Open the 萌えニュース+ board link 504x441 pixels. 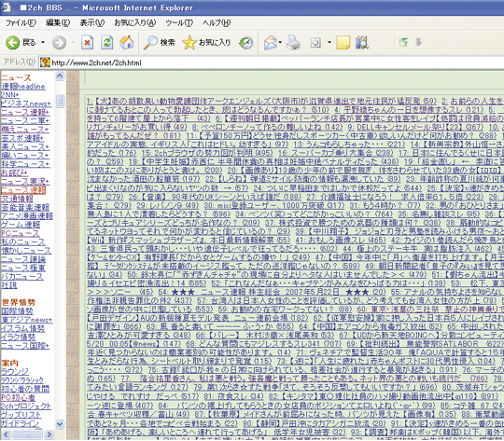click(x=25, y=130)
